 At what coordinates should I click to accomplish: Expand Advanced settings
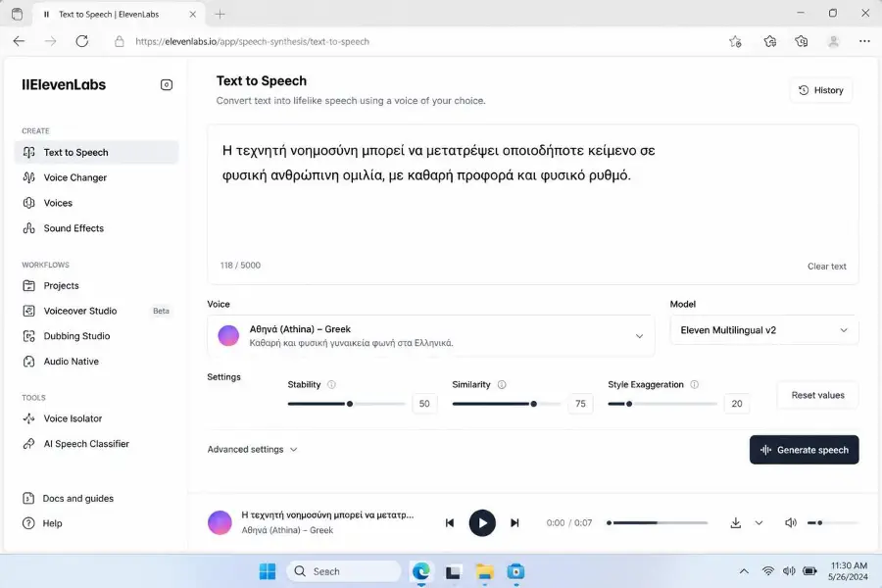[x=252, y=450]
